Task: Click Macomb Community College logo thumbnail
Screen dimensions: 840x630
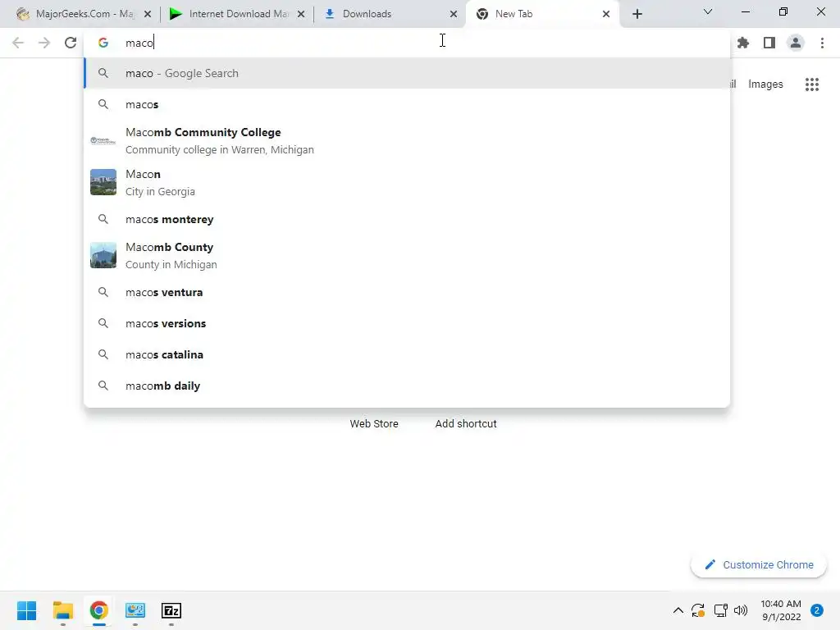Action: point(103,141)
